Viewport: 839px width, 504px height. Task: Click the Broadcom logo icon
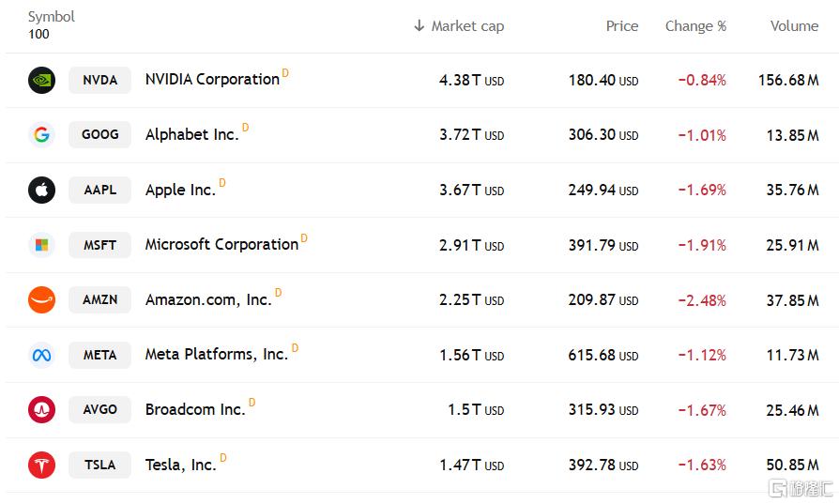[x=41, y=409]
